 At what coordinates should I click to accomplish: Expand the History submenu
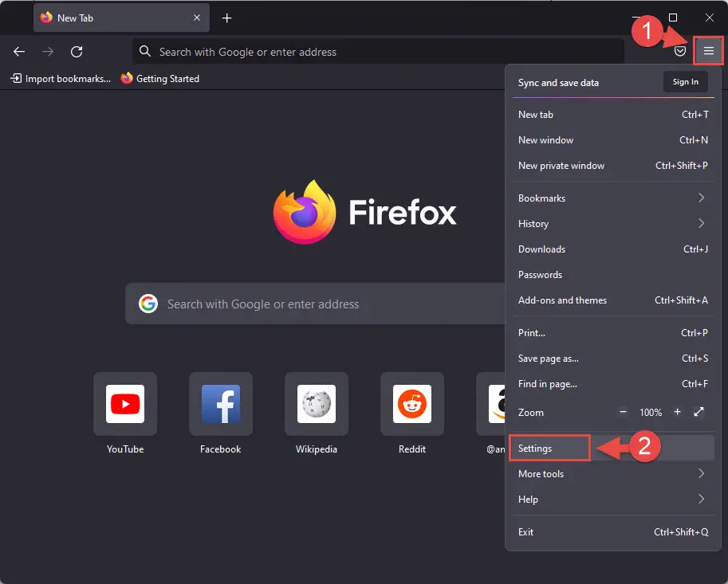coord(613,224)
